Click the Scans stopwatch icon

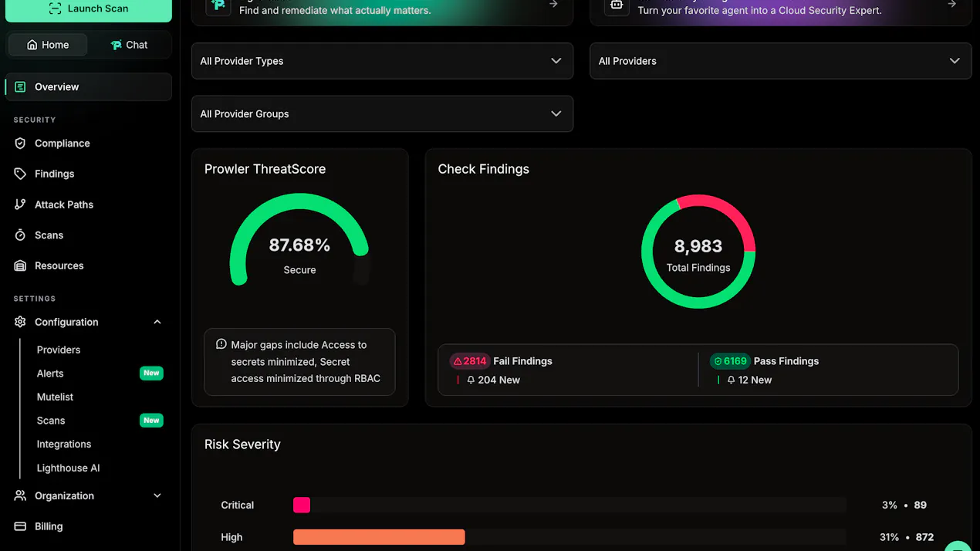(x=20, y=235)
